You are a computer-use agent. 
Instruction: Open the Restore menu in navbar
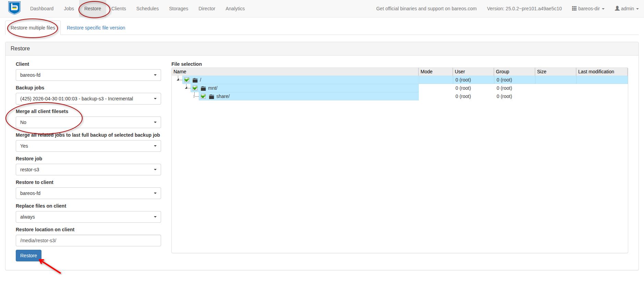(x=93, y=9)
